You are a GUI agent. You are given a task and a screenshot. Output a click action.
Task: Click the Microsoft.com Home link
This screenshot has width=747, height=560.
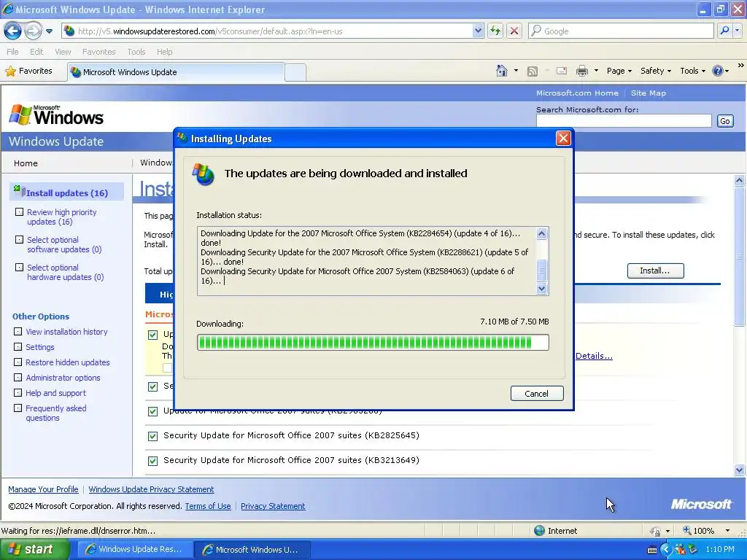click(x=577, y=93)
